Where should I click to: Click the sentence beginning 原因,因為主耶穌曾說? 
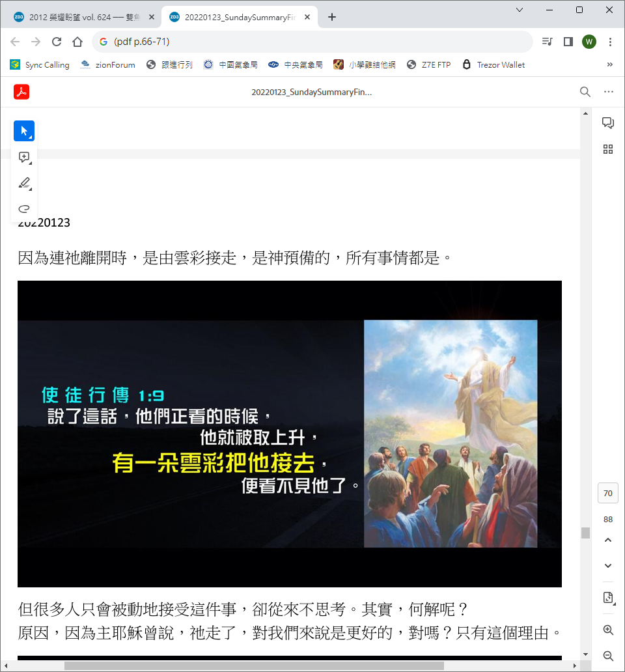[x=290, y=632]
